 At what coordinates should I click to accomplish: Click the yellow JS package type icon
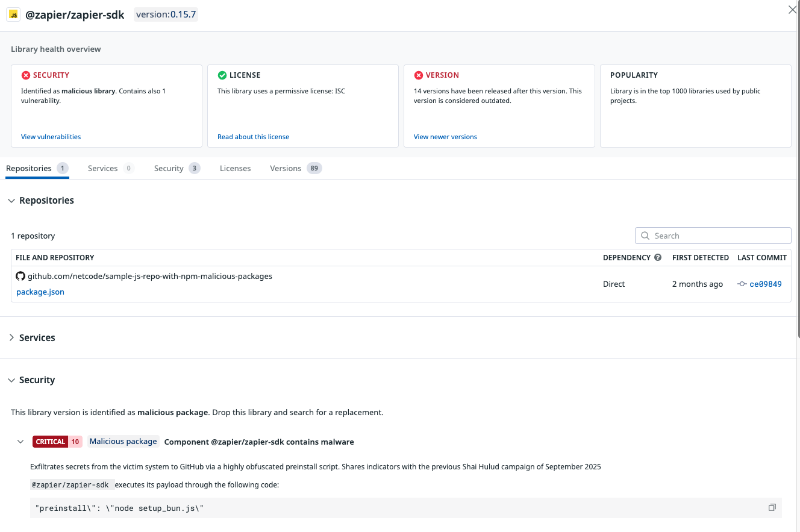tap(13, 14)
